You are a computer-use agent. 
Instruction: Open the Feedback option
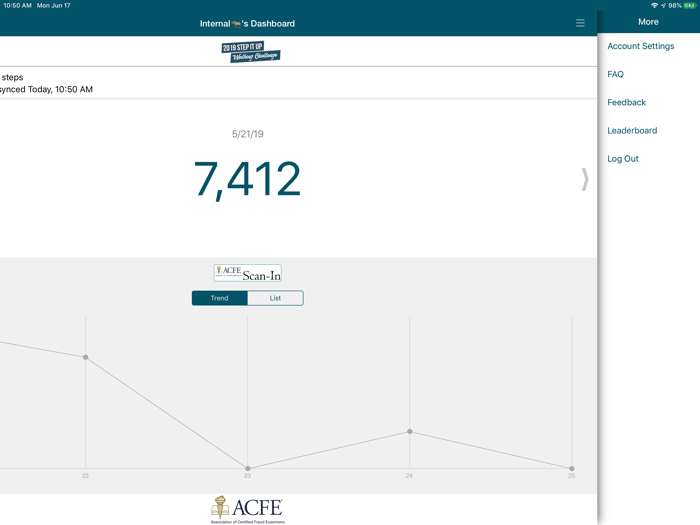point(626,102)
